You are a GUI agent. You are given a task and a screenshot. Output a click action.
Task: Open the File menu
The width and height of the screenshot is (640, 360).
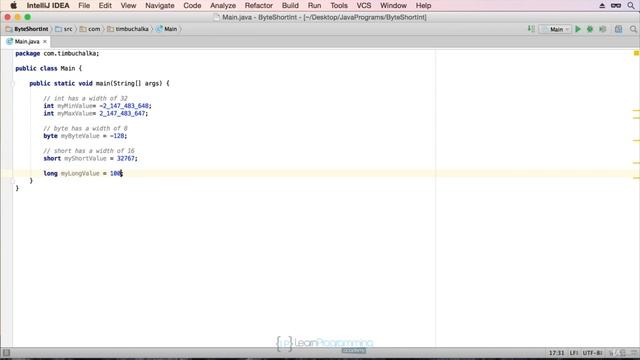click(x=84, y=6)
